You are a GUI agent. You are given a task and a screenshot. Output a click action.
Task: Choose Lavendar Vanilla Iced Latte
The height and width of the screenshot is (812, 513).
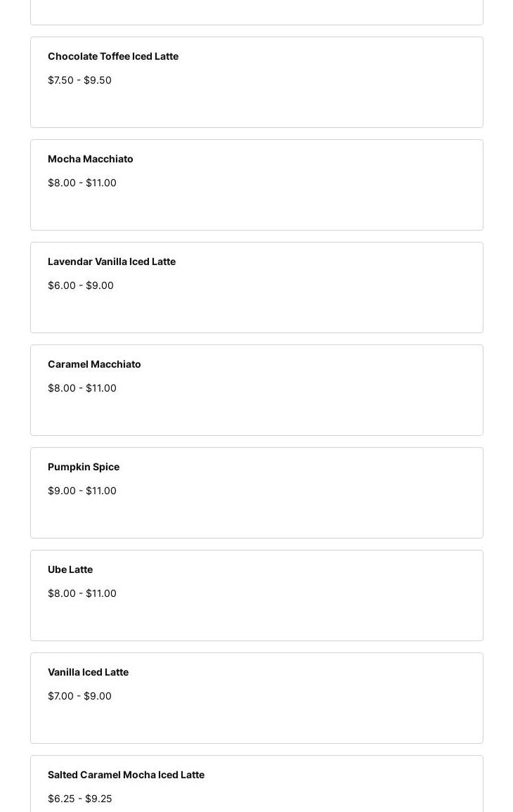click(x=112, y=262)
